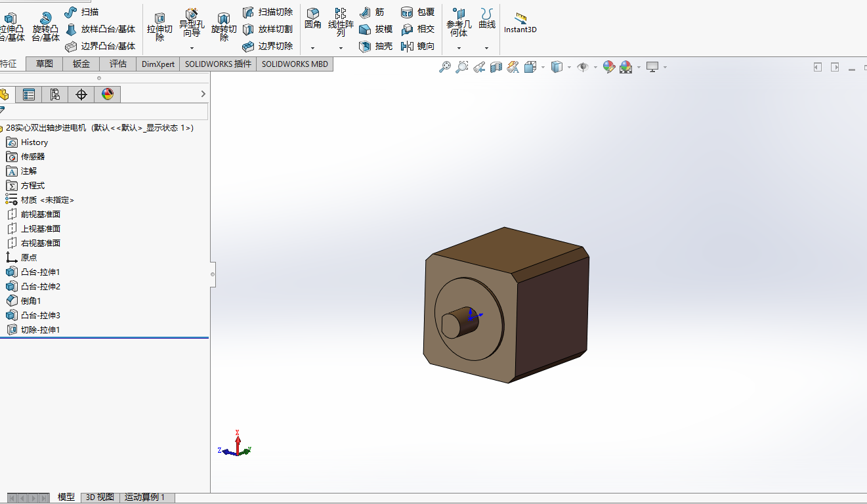
Task: Expand the dropdown arrow under Reference Geometry
Action: [x=459, y=48]
